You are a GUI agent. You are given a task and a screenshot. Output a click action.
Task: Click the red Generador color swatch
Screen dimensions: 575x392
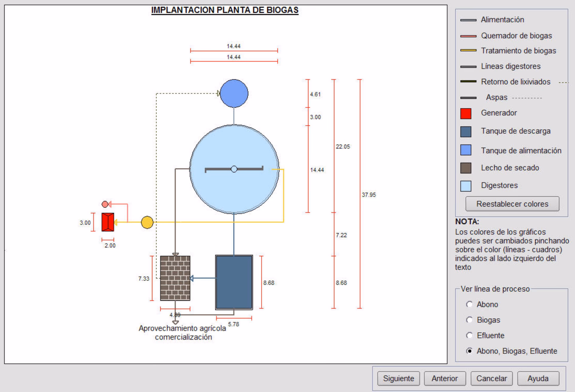466,113
